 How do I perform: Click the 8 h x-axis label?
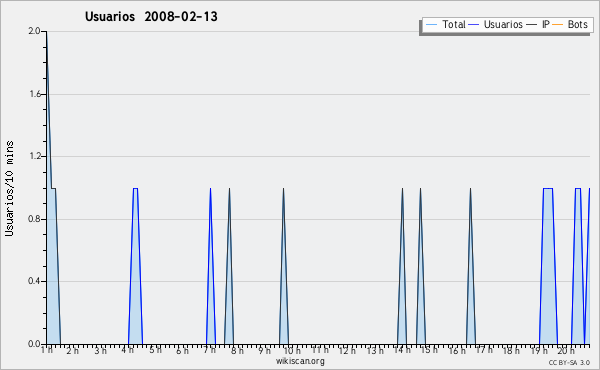[237, 350]
